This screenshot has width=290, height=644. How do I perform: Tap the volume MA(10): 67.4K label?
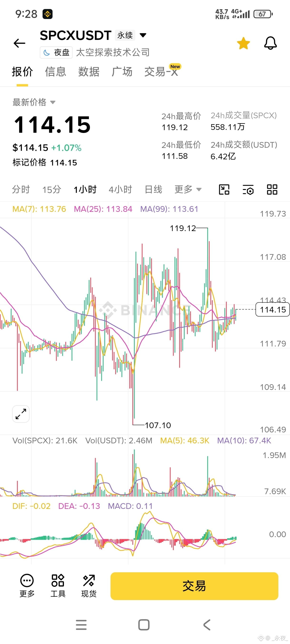pyautogui.click(x=244, y=440)
